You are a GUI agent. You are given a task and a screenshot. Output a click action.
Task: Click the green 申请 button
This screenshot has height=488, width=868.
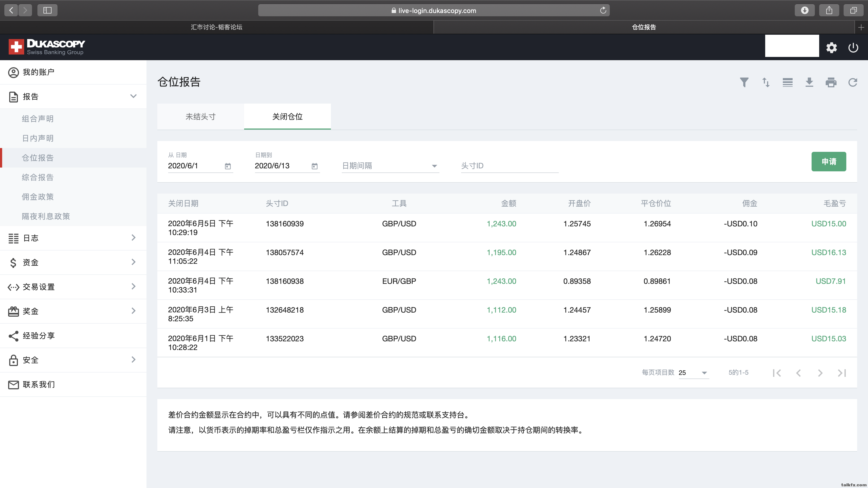(x=829, y=162)
